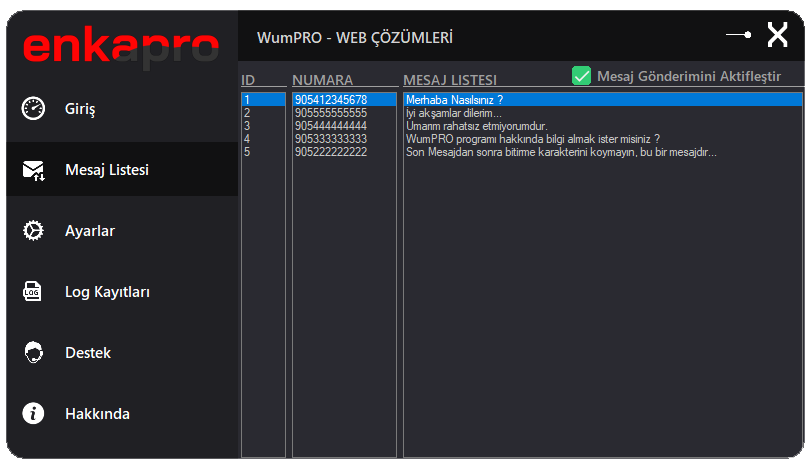Select message 'İyi akşamlar dilerim...'
Viewport: 810px width, 460px height.
tap(603, 113)
